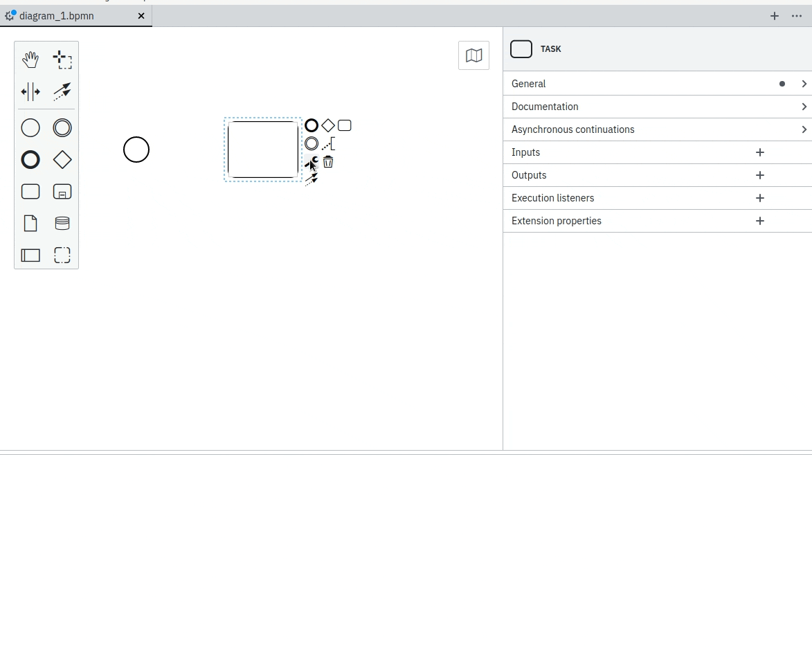Open the wrench change-type menu for the task
812x648 pixels.
(x=311, y=162)
